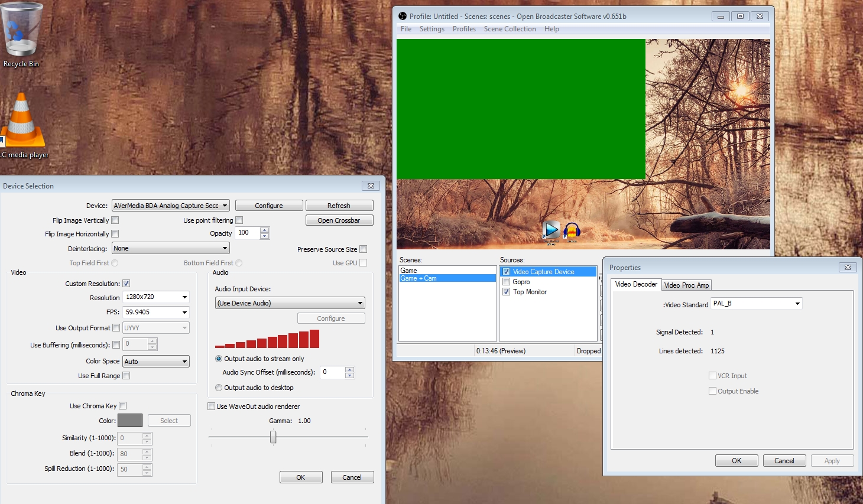Switch to the Video Proc Amp tab
The image size is (863, 504).
(686, 285)
